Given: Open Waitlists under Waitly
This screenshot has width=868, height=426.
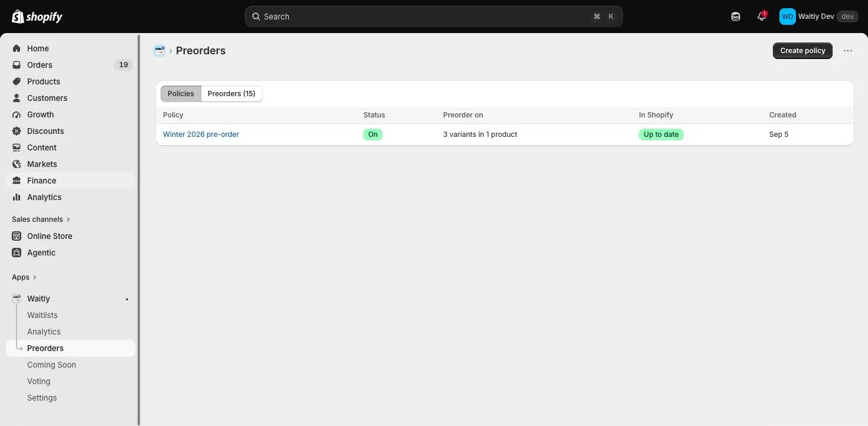Looking at the screenshot, I should click(43, 315).
